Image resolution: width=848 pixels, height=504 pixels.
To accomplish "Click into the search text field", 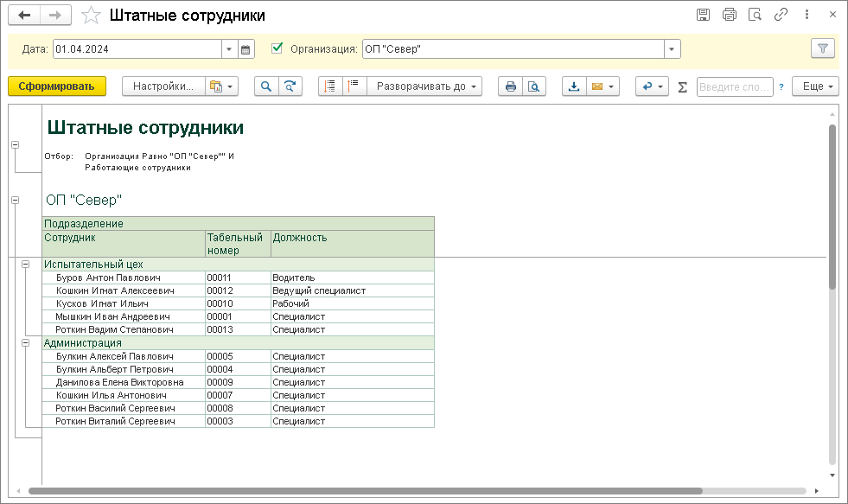I will point(734,86).
